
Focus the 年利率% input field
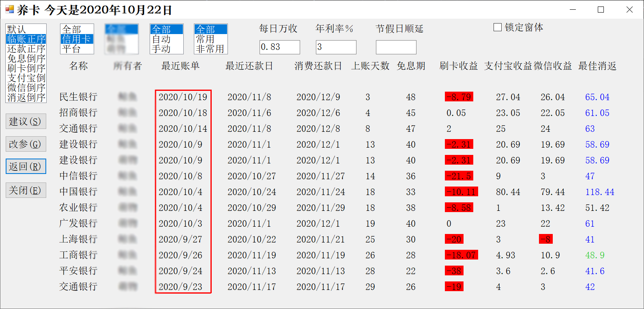[x=336, y=47]
